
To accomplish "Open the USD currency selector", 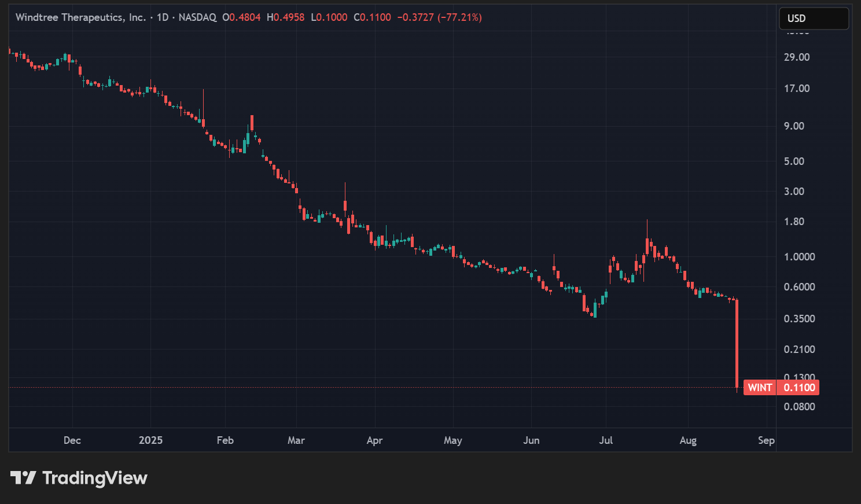I will (x=814, y=19).
